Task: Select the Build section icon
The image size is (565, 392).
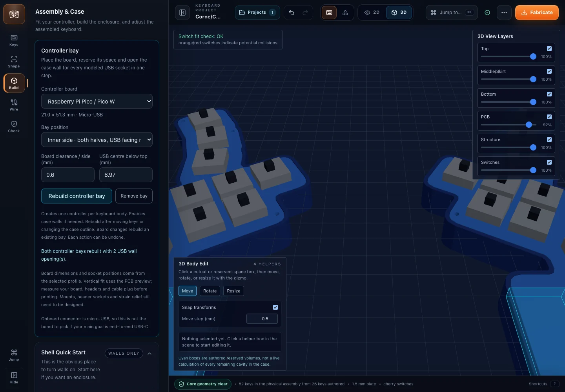Action: point(14,83)
